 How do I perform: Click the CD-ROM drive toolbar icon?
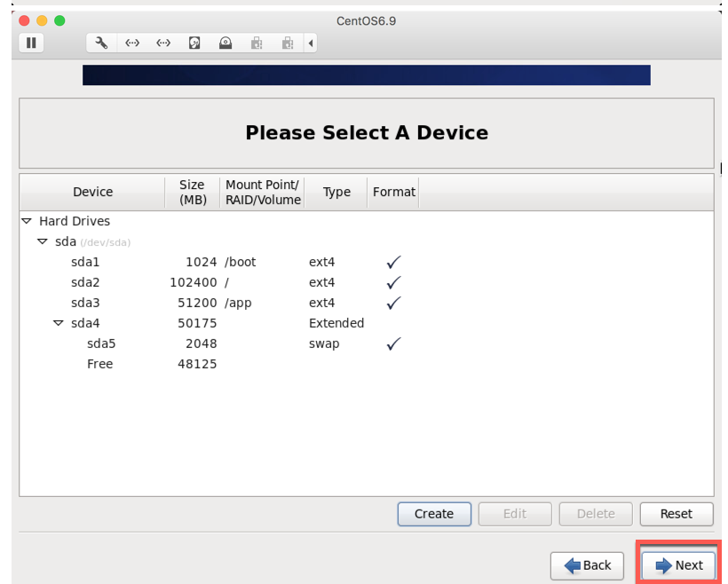(226, 43)
